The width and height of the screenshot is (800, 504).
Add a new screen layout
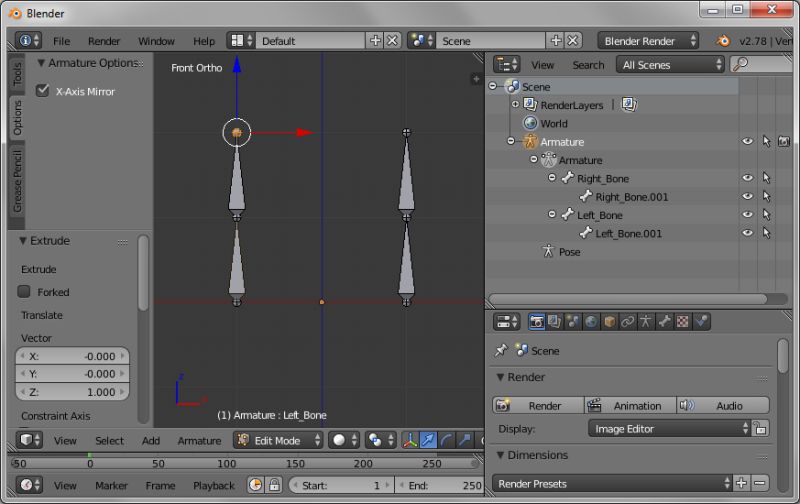click(375, 41)
